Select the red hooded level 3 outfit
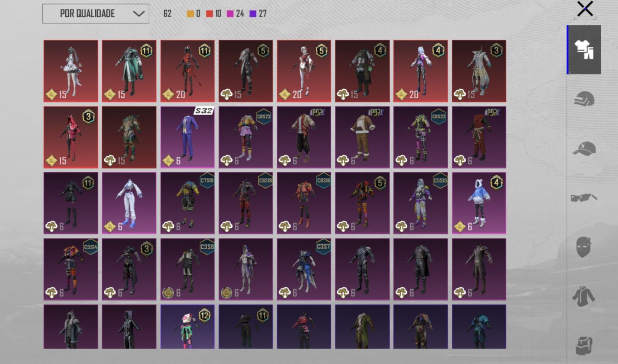This screenshot has width=618, height=364. coord(71,137)
